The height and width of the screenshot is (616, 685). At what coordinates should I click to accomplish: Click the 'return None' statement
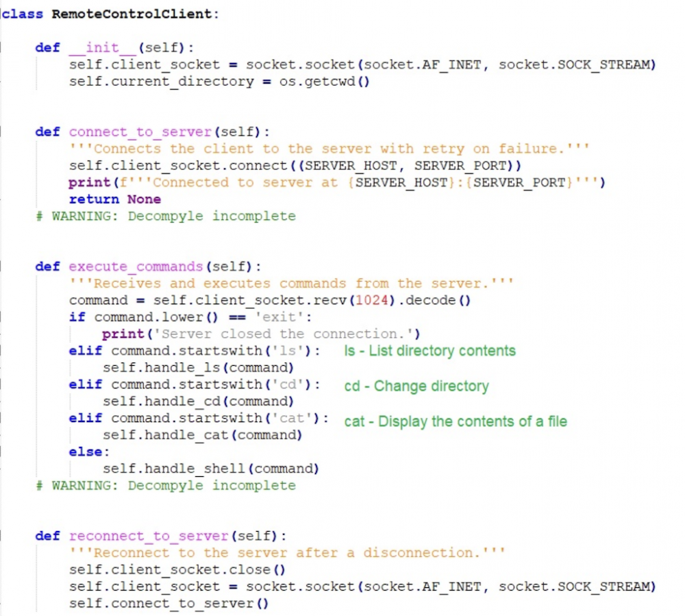[x=114, y=199]
